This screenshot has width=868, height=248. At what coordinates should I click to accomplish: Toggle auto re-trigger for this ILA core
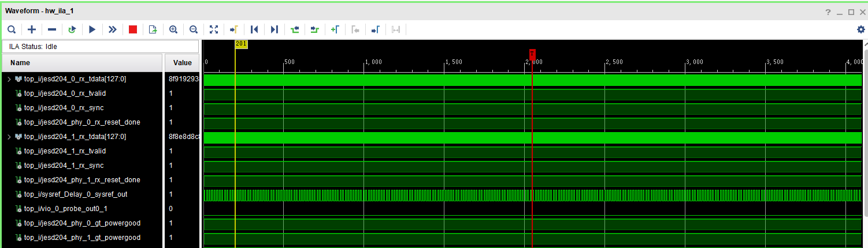(x=72, y=29)
